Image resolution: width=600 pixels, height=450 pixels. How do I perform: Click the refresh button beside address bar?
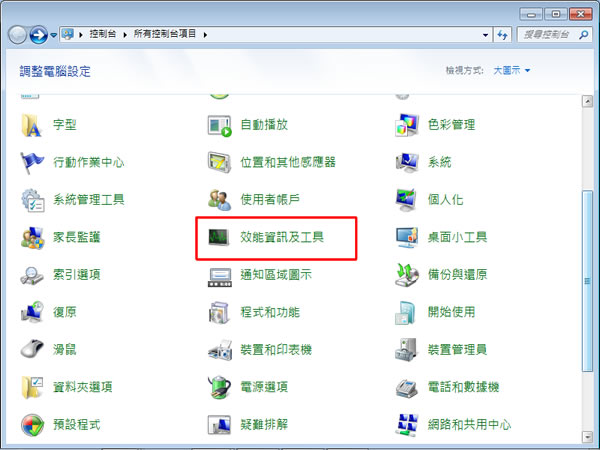[x=502, y=35]
